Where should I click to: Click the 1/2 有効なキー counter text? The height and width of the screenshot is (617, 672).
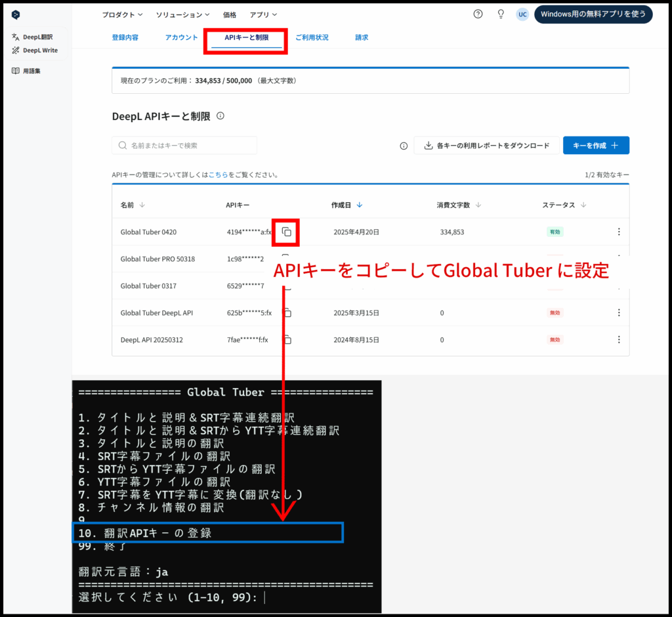607,175
